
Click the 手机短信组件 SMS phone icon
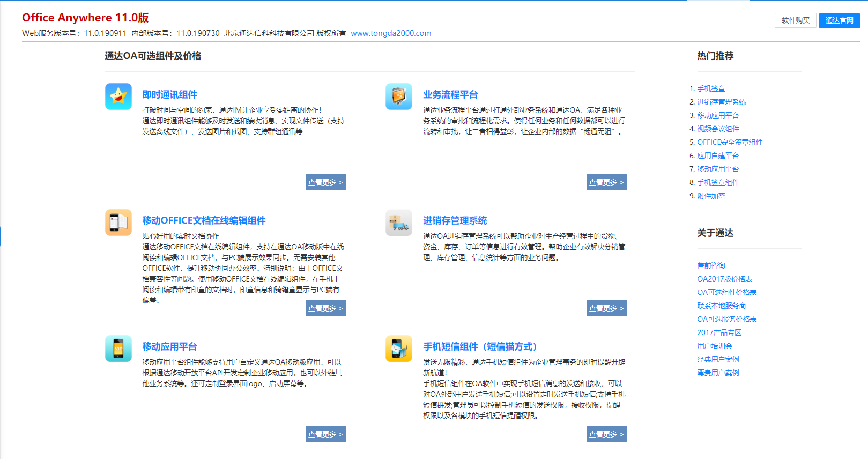[x=399, y=349]
